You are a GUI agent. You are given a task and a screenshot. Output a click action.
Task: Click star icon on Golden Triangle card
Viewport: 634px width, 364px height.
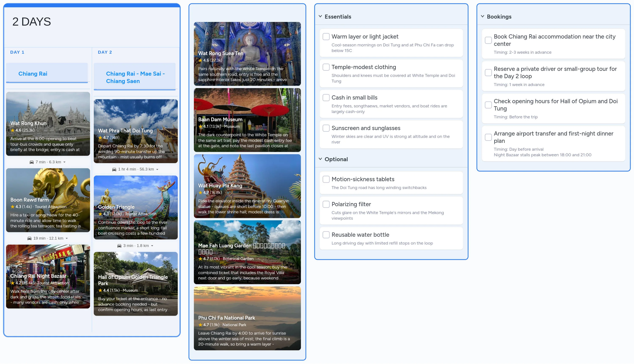[x=100, y=214]
